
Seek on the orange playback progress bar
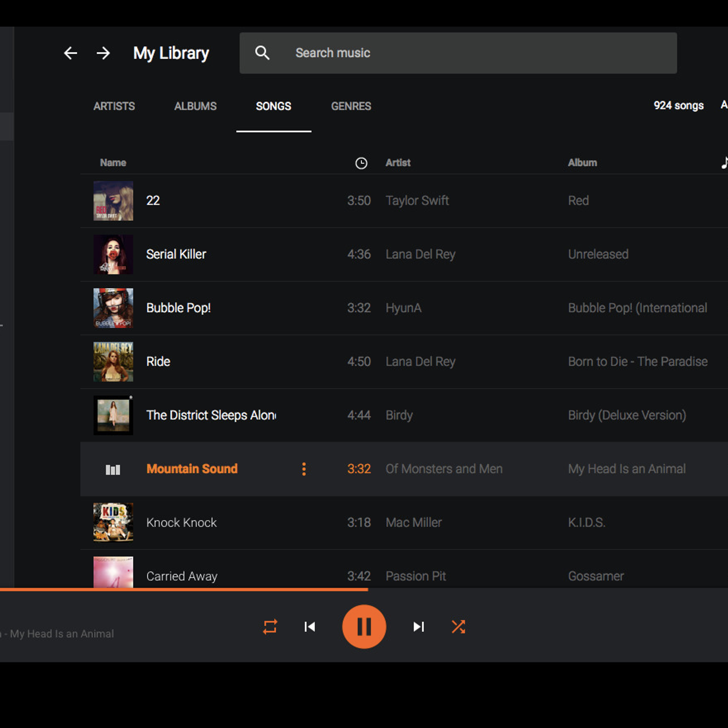pyautogui.click(x=184, y=590)
